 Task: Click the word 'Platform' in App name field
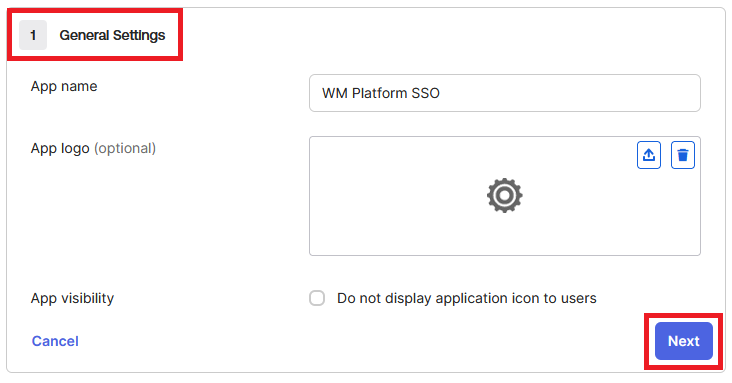click(380, 93)
